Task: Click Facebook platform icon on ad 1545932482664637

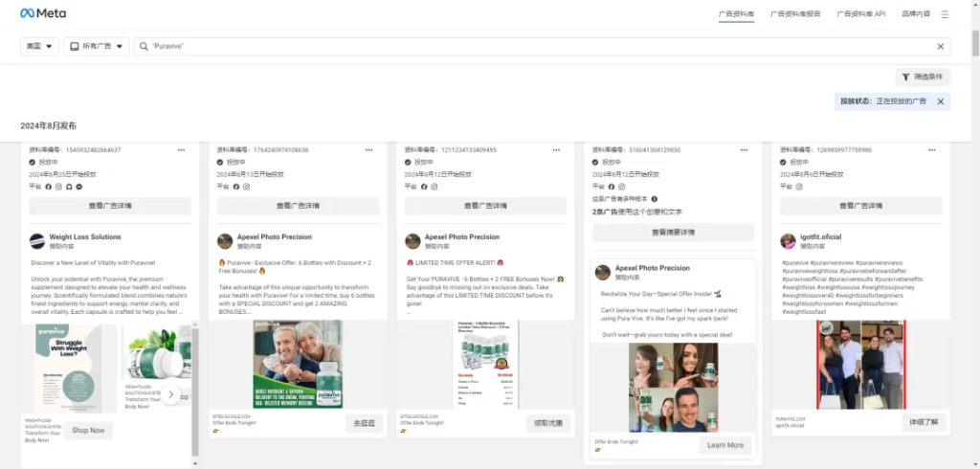Action: coord(49,187)
